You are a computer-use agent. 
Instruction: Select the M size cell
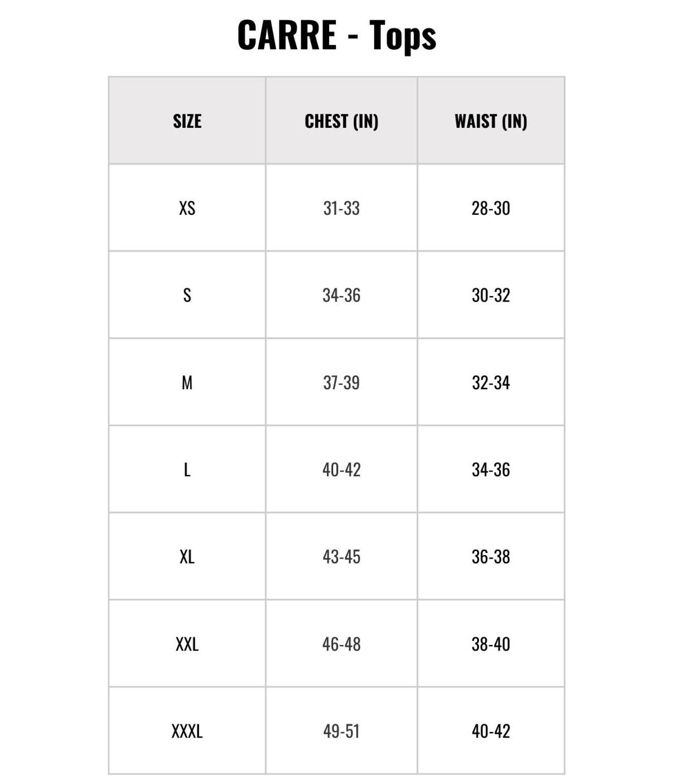[187, 382]
